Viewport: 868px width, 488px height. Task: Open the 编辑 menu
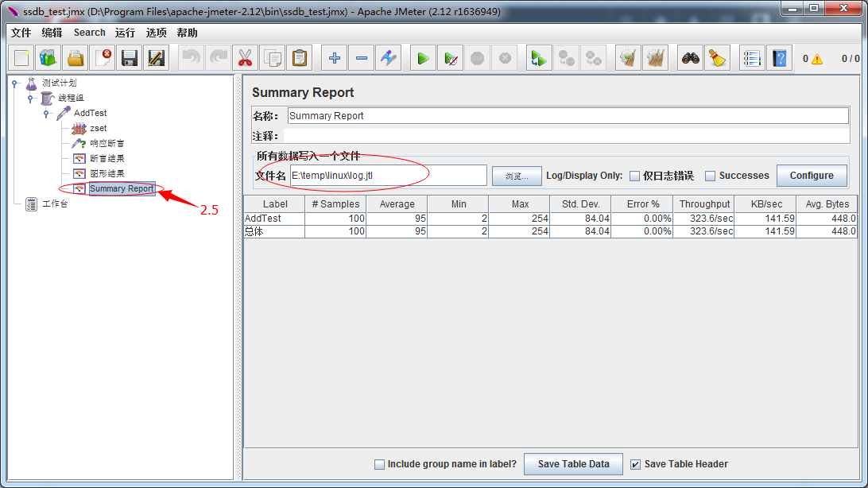point(52,33)
